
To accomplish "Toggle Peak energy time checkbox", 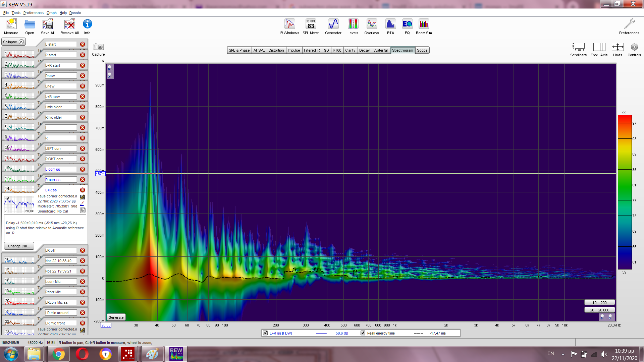I will 363,333.
